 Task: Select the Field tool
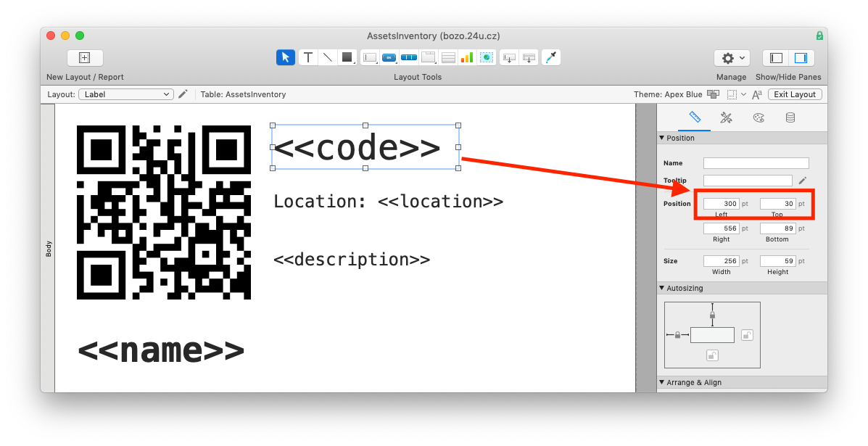click(509, 57)
